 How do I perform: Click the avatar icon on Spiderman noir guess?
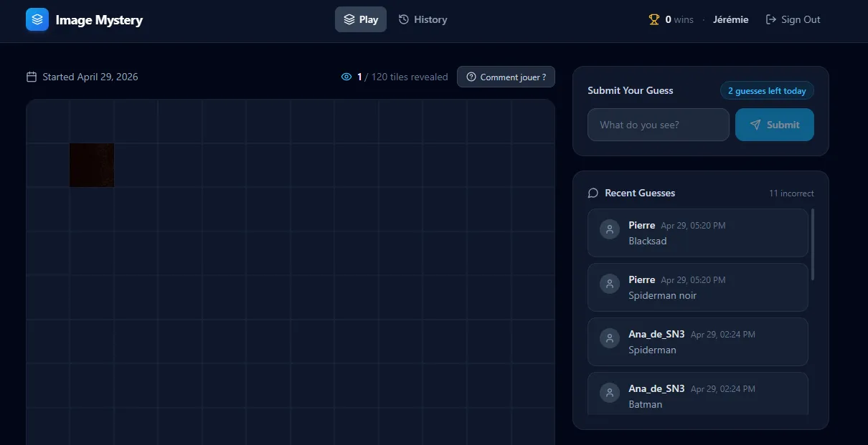click(610, 284)
